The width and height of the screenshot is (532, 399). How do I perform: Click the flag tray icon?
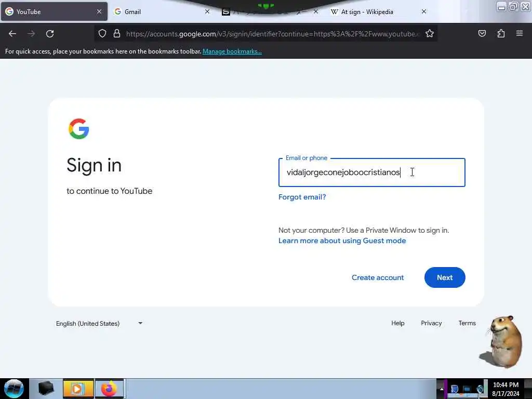pyautogui.click(x=454, y=389)
